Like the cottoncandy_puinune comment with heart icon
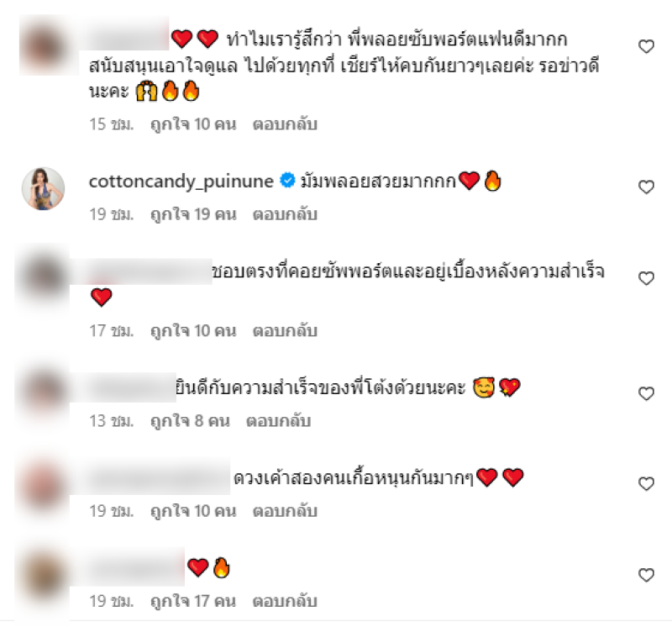This screenshot has height=632, width=672. tap(646, 187)
